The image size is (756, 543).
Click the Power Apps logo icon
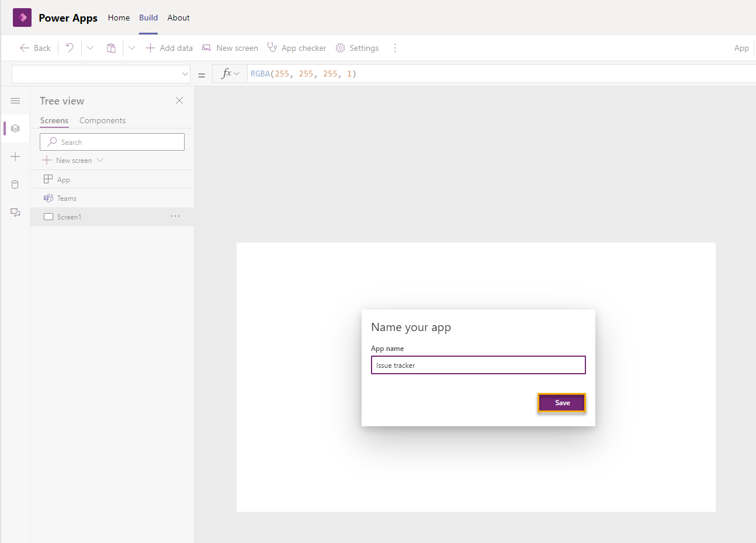pos(22,18)
